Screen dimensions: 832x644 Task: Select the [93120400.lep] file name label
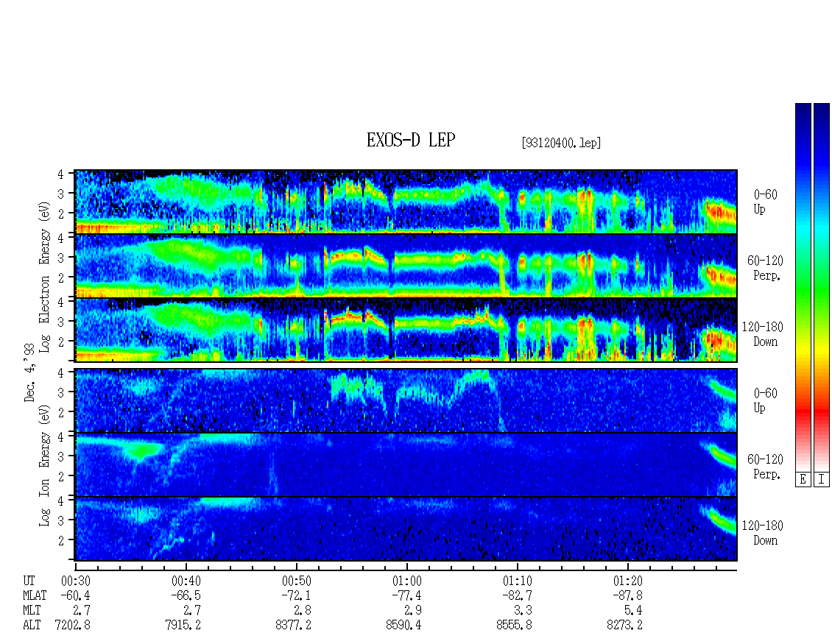[x=561, y=143]
